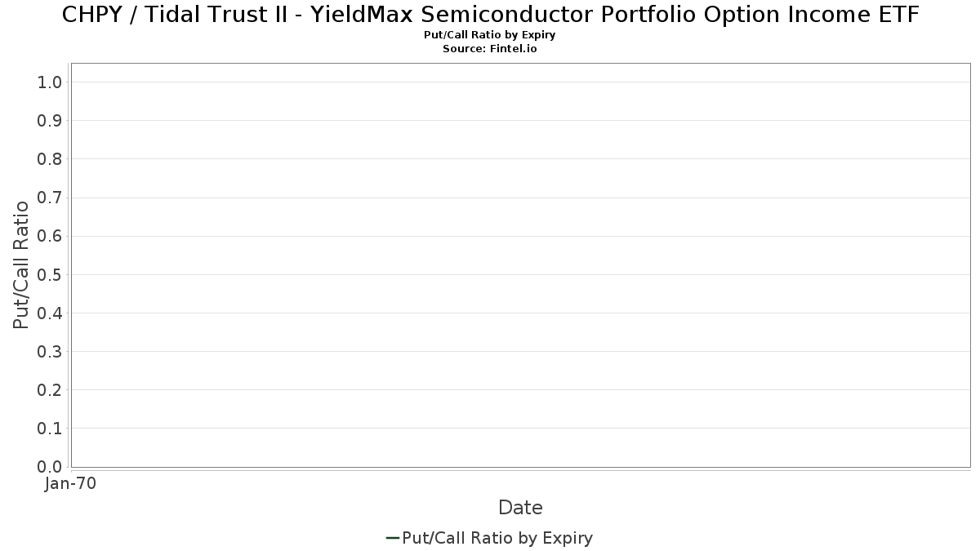Click the Source: Fintel.io text
This screenshot has width=980, height=551.
point(490,49)
